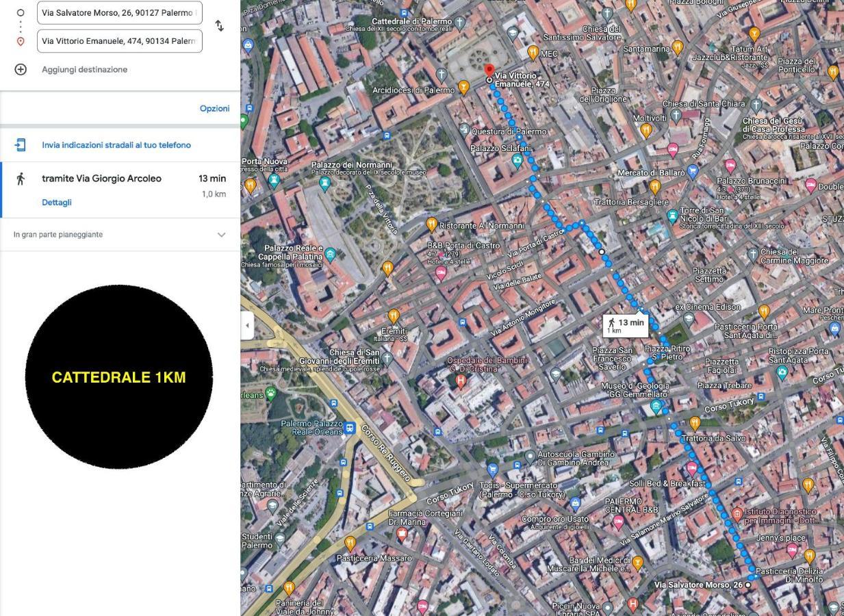Image resolution: width=844 pixels, height=616 pixels.
Task: Click the ex Cinema Edison marker
Action: click(x=689, y=318)
